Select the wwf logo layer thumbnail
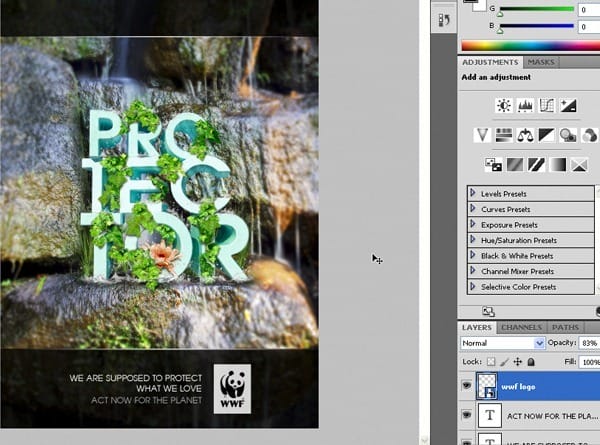600x445 pixels. [487, 386]
